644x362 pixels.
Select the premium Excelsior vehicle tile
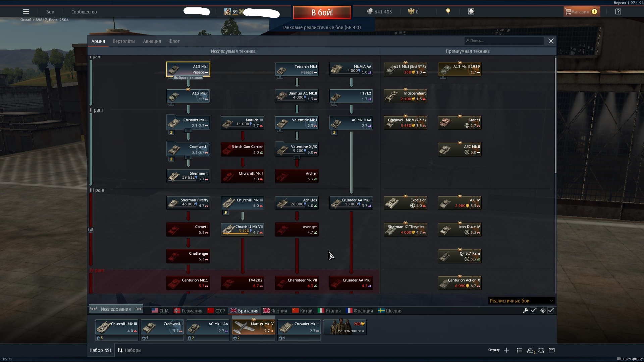[406, 203]
